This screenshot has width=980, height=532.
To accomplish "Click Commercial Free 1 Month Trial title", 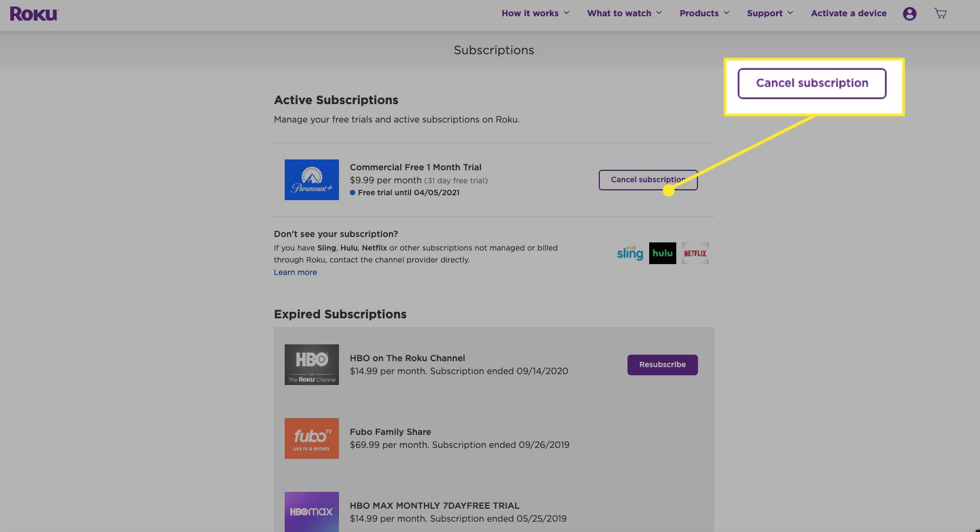I will [415, 167].
